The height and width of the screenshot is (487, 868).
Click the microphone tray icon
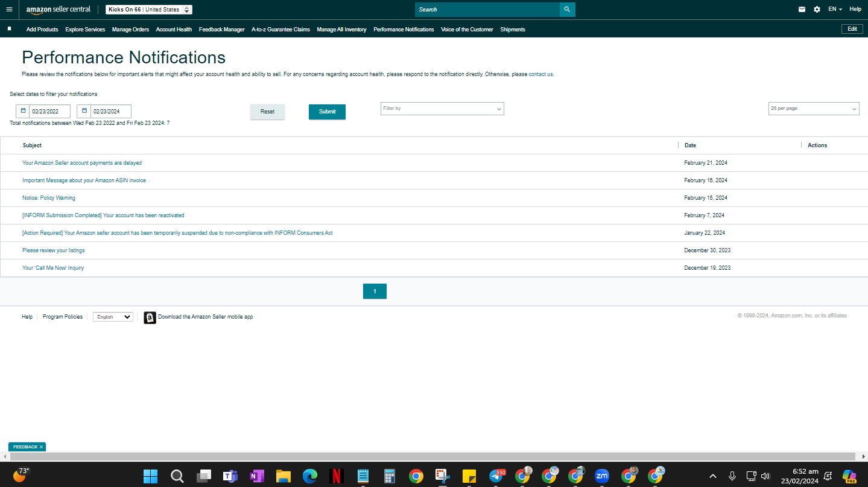732,476
